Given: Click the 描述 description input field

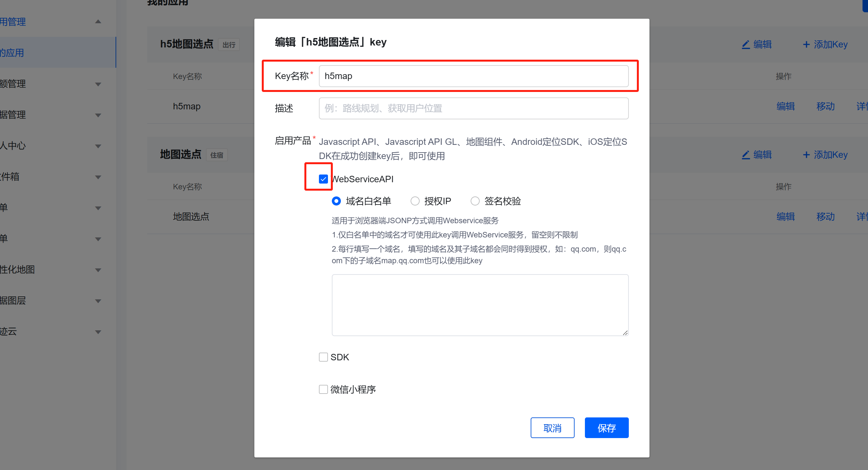Looking at the screenshot, I should coord(474,108).
